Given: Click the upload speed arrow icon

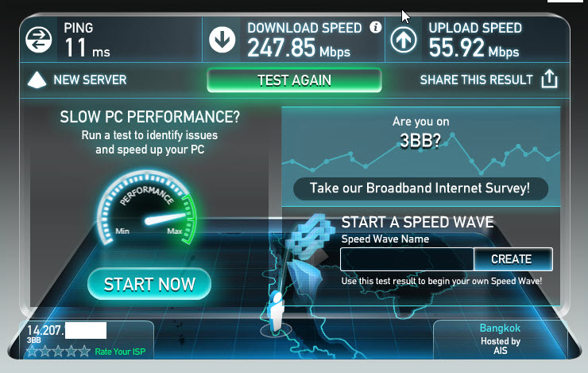Looking at the screenshot, I should 404,40.
